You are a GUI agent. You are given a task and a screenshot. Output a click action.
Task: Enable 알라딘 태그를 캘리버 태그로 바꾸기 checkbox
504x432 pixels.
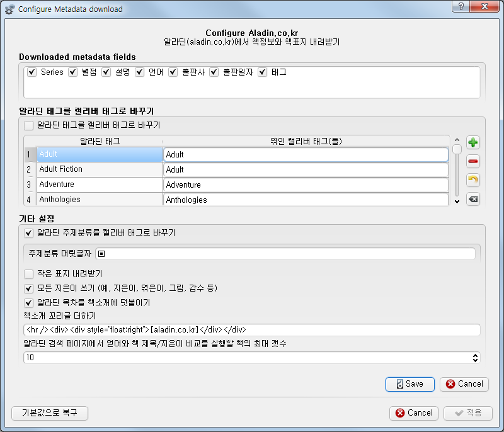[28, 125]
